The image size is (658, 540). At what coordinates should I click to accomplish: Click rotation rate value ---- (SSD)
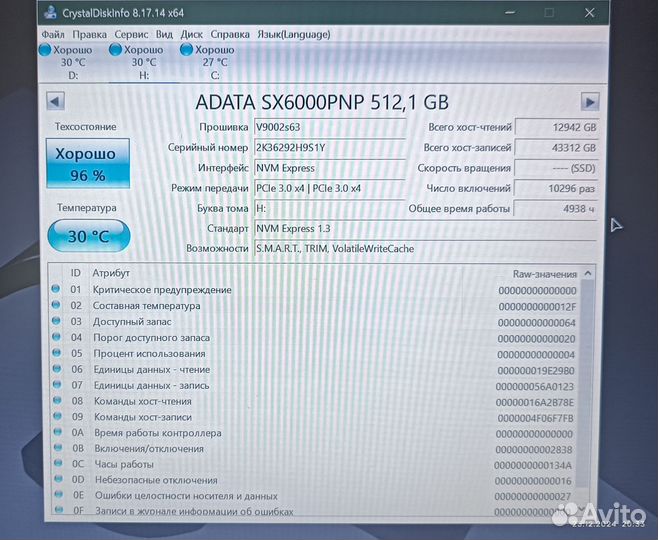(x=556, y=168)
